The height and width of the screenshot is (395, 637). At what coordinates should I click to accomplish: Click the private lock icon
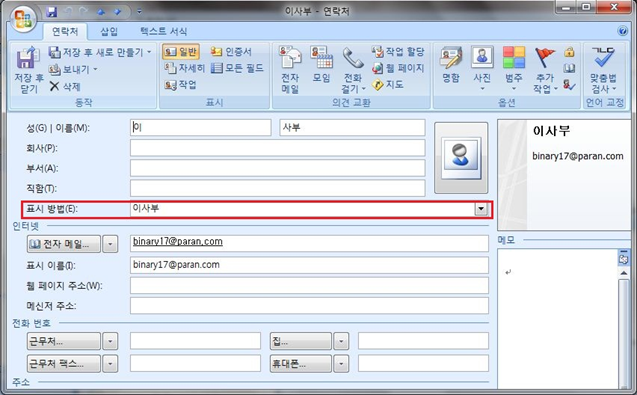point(569,52)
